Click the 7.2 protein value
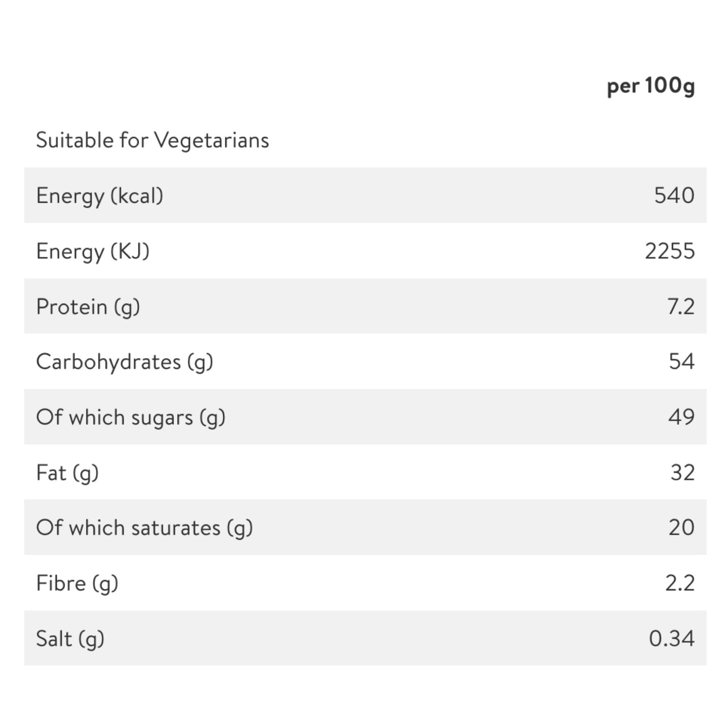Image resolution: width=728 pixels, height=728 pixels. (681, 306)
